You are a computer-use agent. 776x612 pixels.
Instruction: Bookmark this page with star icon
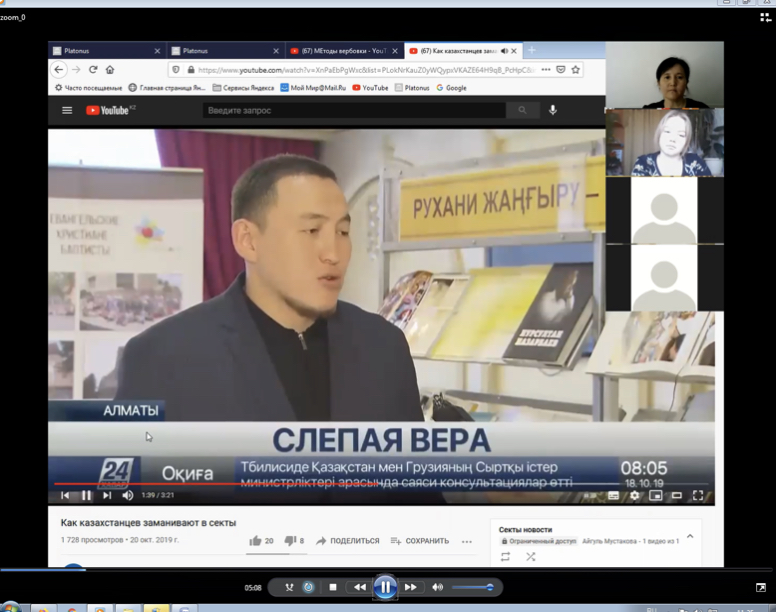pos(576,70)
